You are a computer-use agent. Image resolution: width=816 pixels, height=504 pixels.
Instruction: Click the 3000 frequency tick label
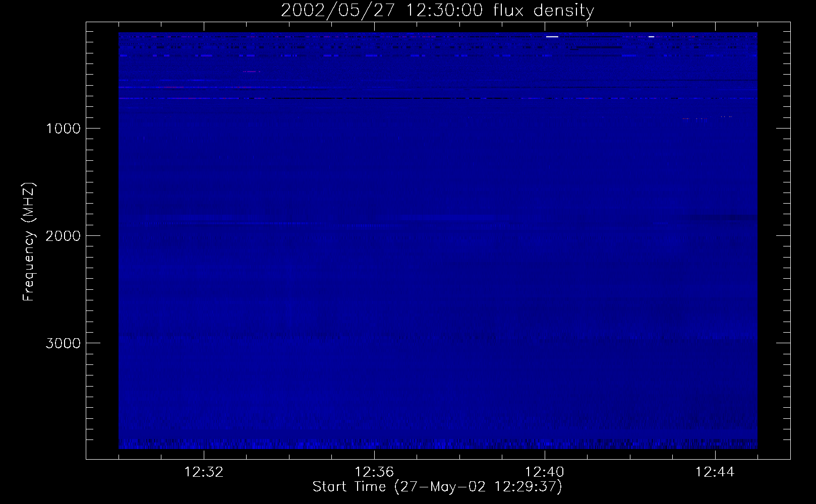(x=63, y=343)
